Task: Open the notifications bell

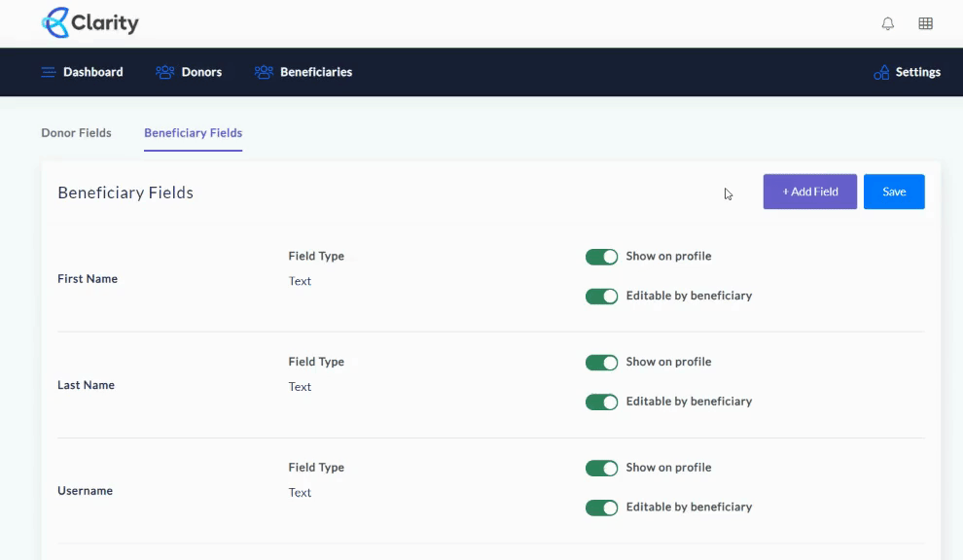Action: (887, 23)
